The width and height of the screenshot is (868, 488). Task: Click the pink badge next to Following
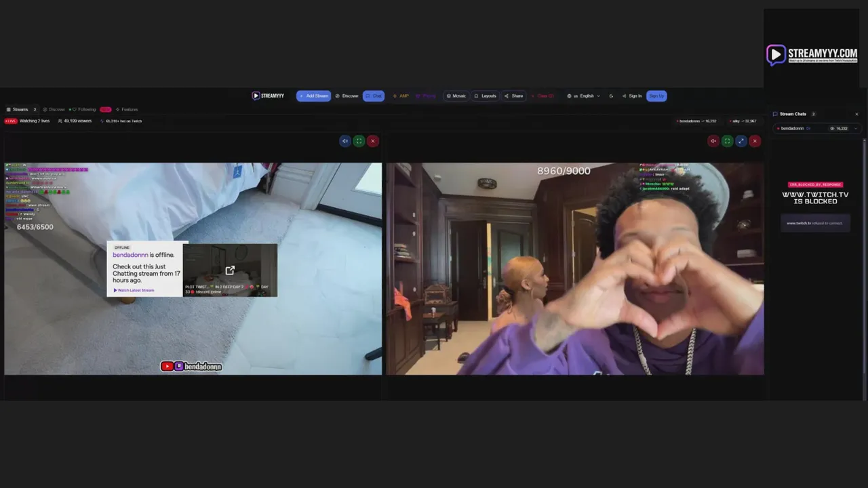(105, 109)
